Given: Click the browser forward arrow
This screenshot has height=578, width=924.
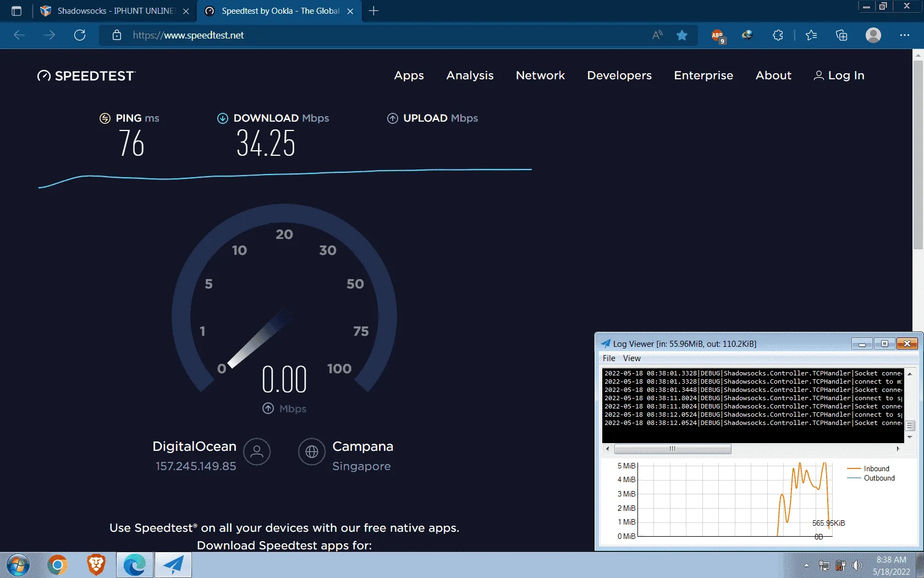Looking at the screenshot, I should click(50, 35).
